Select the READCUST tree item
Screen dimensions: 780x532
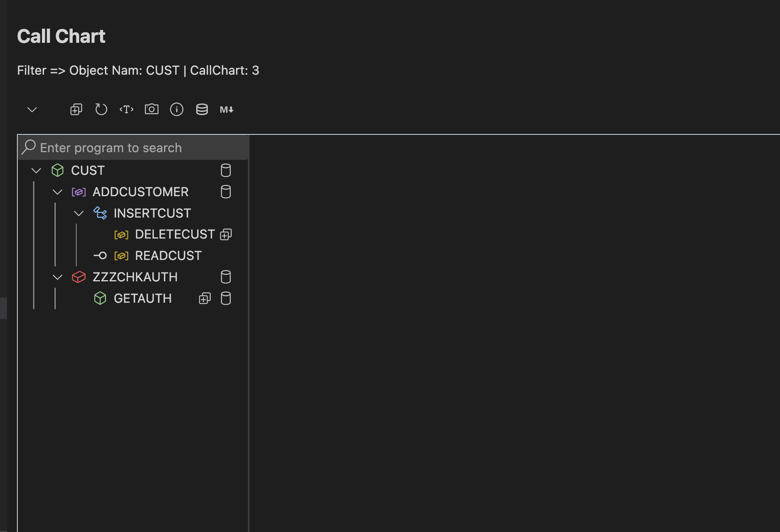[168, 256]
